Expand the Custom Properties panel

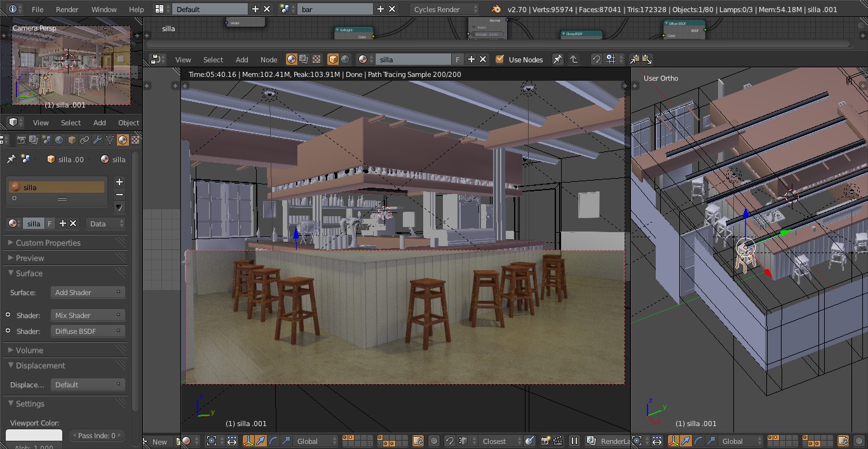click(x=48, y=243)
